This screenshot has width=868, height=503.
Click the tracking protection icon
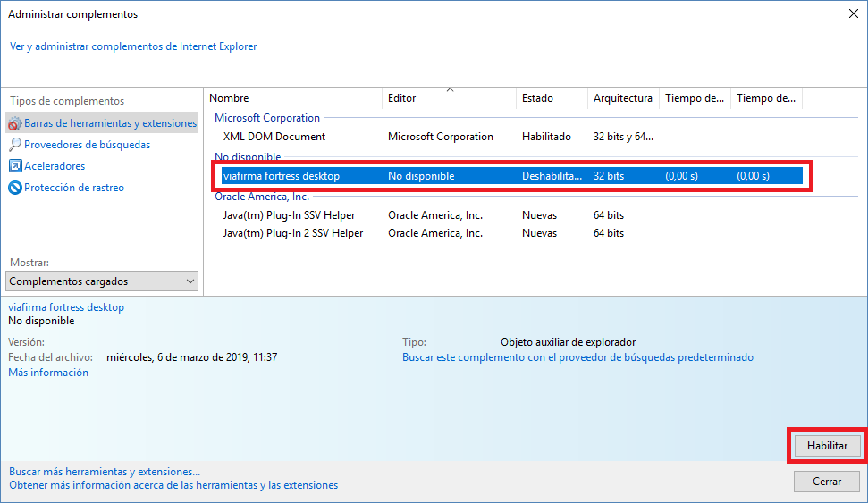pyautogui.click(x=15, y=188)
